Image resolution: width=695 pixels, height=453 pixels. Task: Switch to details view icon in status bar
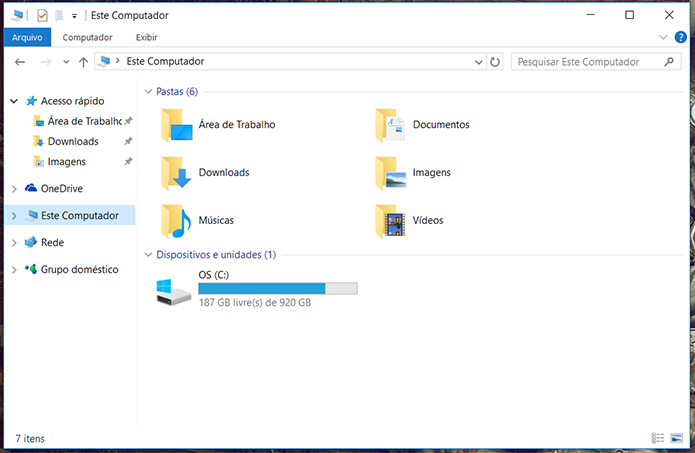[658, 438]
